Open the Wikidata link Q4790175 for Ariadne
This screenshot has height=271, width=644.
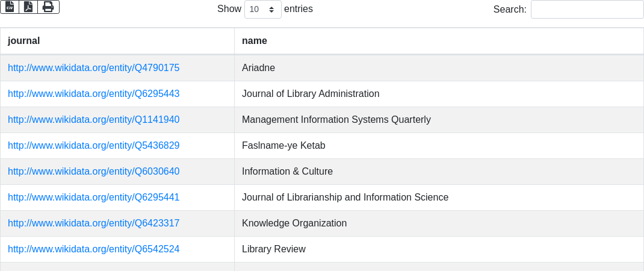93,68
